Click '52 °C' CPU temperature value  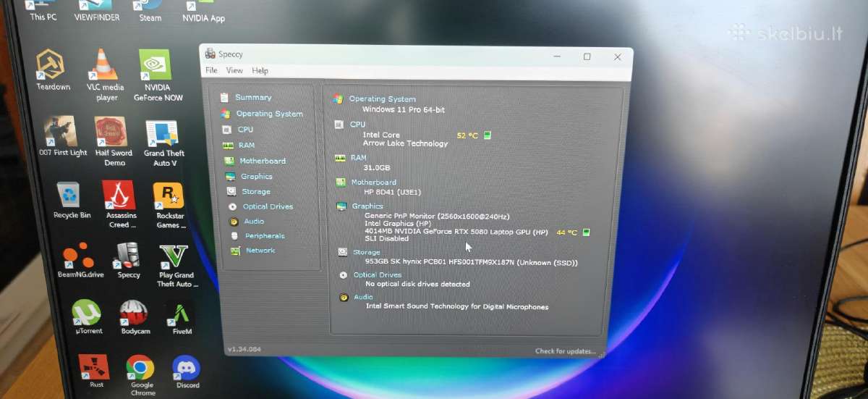467,135
